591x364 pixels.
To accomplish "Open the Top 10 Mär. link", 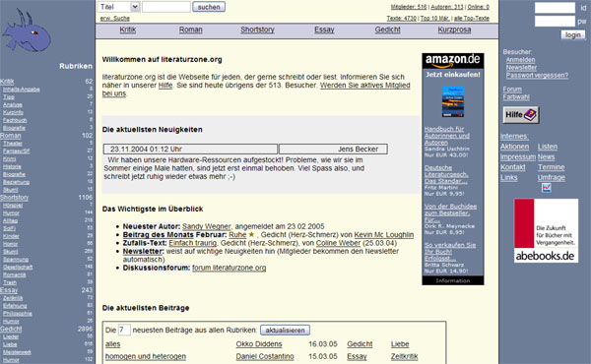I will 434,18.
